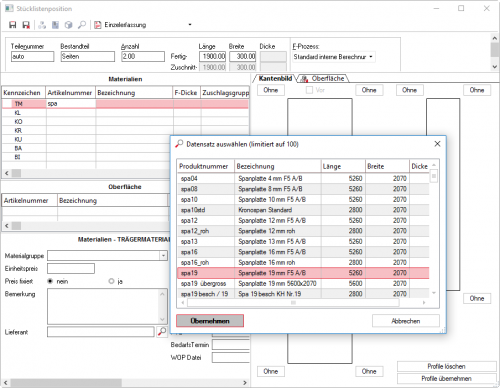Screen dimensions: 500x388
Task: Click the Einzelerfassung document icon
Action: [x=98, y=25]
